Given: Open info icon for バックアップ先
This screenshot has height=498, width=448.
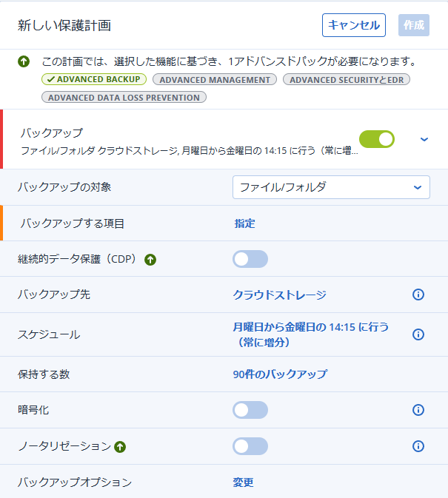Looking at the screenshot, I should click(418, 295).
